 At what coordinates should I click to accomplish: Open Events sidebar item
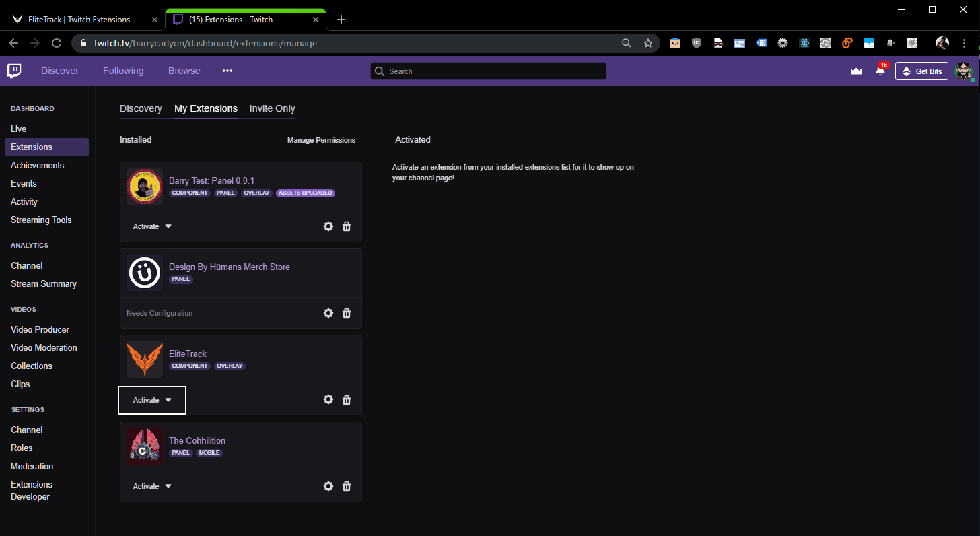click(24, 183)
